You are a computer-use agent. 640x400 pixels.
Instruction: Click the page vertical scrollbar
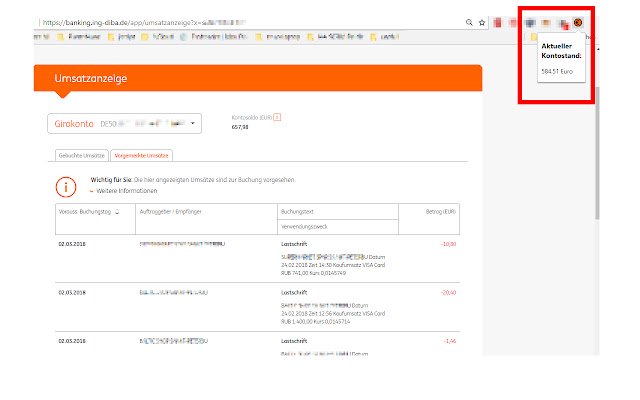click(597, 153)
